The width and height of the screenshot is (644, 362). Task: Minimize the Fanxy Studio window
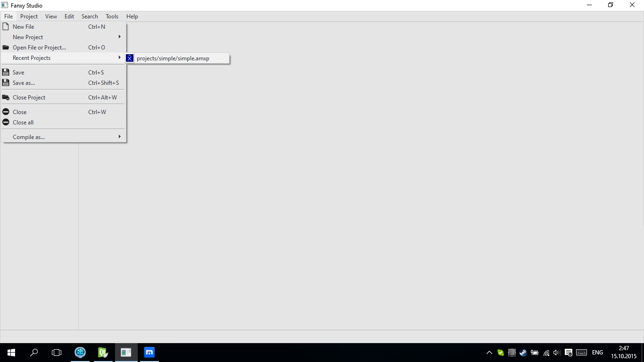589,5
